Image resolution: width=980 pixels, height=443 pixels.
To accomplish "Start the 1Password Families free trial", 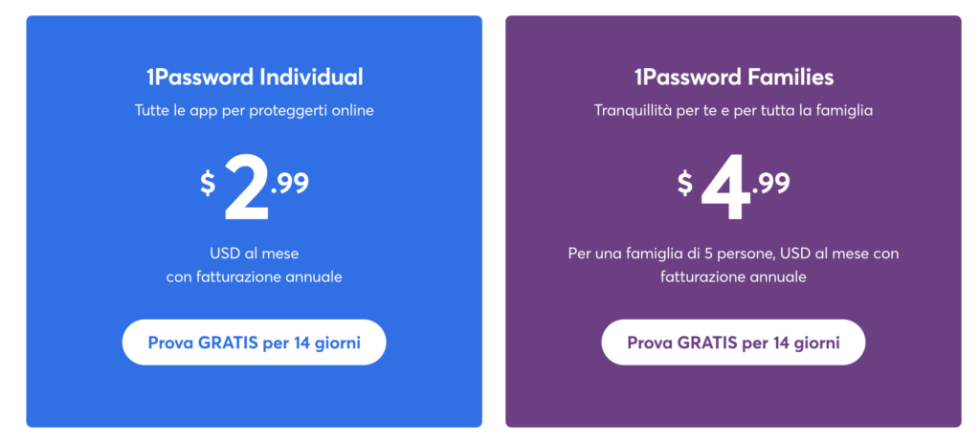I will tap(733, 343).
